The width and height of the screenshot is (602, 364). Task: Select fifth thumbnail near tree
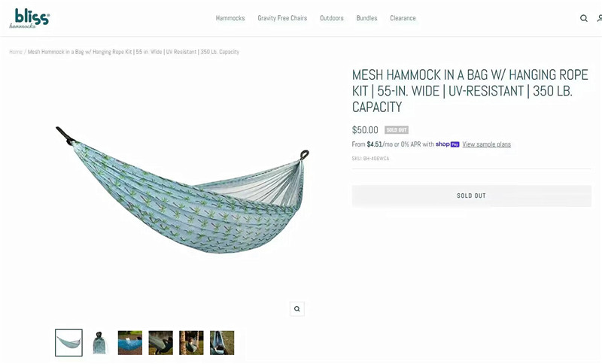coord(191,342)
